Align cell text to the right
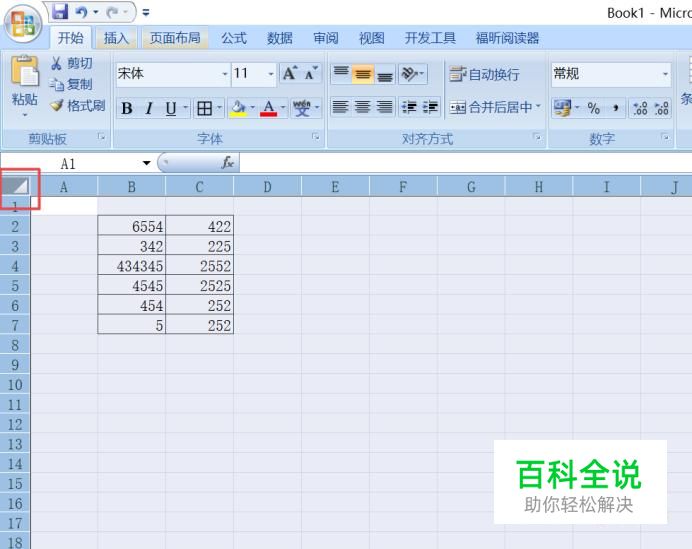 pyautogui.click(x=385, y=107)
